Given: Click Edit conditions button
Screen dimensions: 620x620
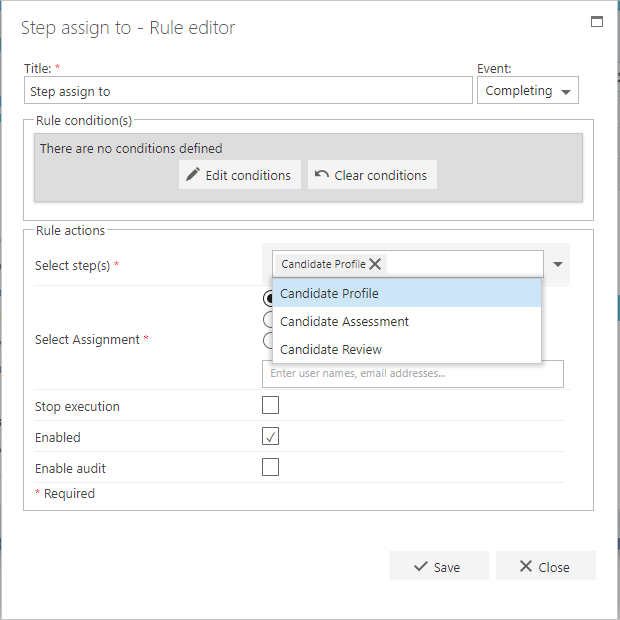Looking at the screenshot, I should coord(240,175).
